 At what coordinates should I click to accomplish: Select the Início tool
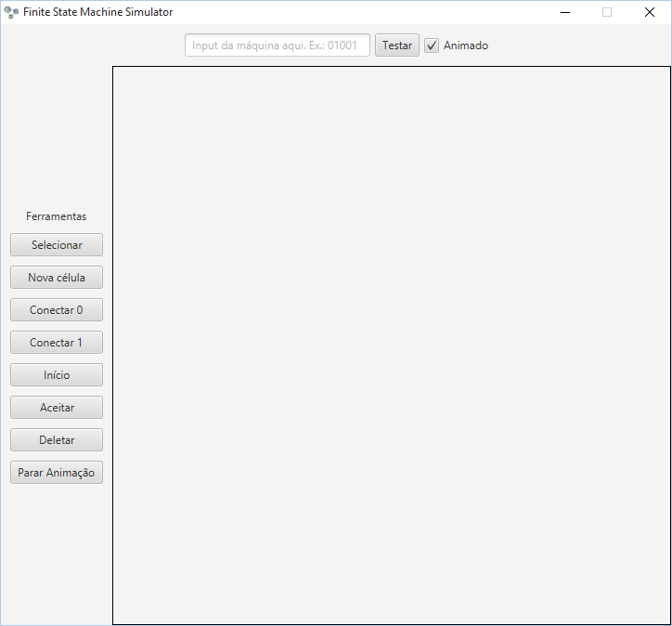pos(57,375)
